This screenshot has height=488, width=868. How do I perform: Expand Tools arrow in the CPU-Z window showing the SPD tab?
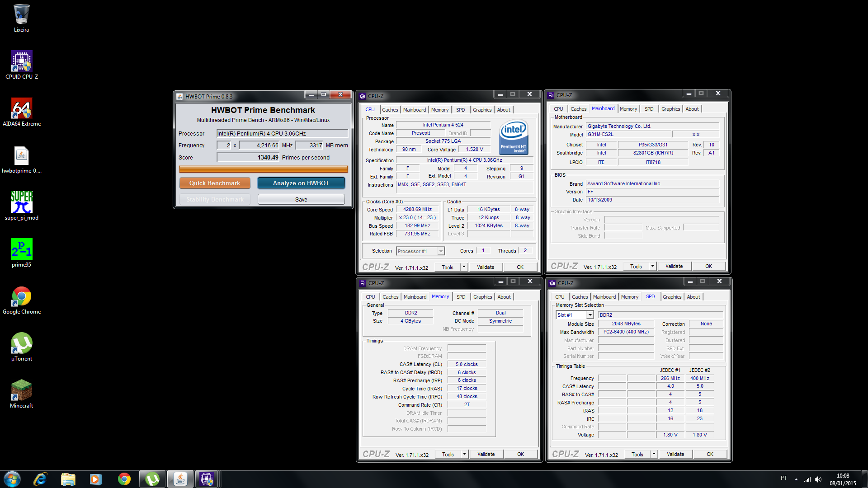(x=654, y=454)
